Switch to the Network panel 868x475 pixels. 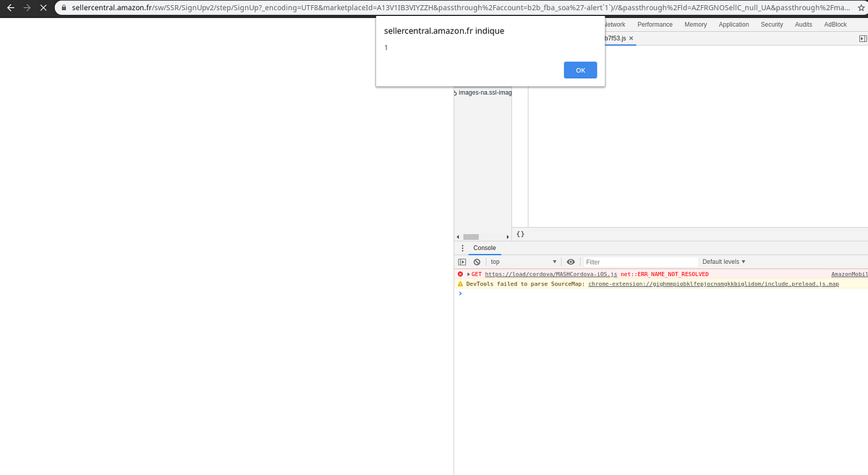click(x=614, y=24)
